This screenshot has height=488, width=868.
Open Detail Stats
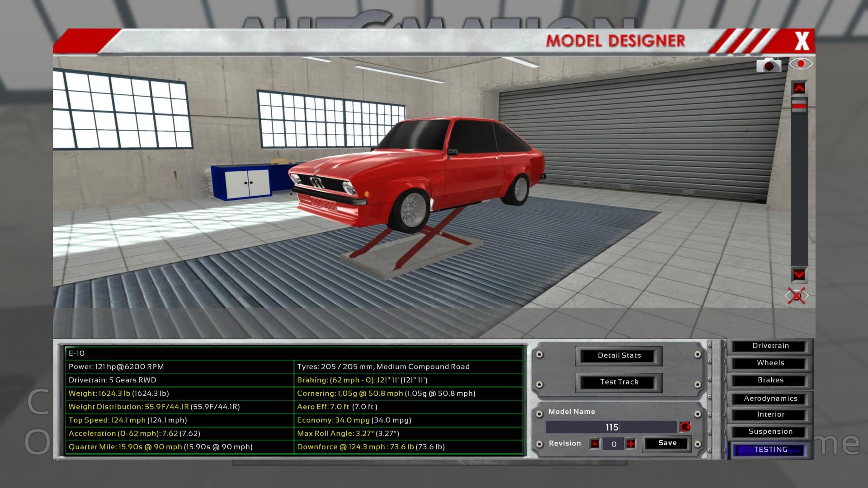pos(619,356)
